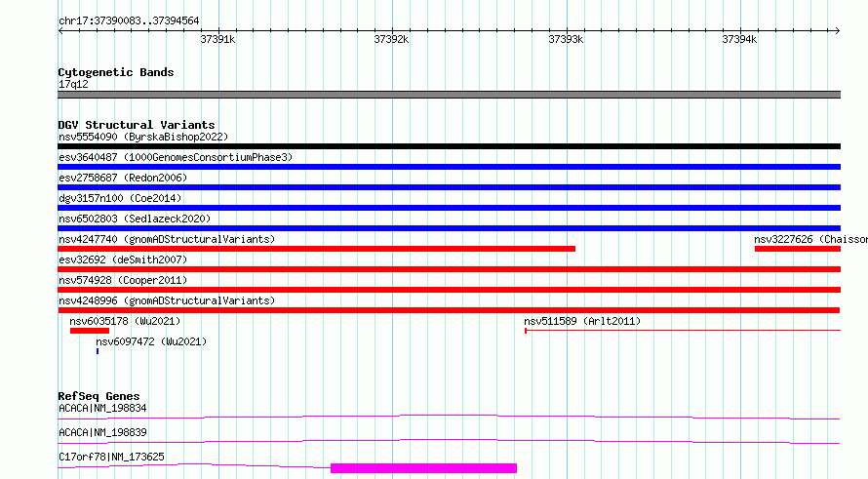Select the blue bar under esv2758687
The height and width of the screenshot is (479, 868).
point(449,187)
